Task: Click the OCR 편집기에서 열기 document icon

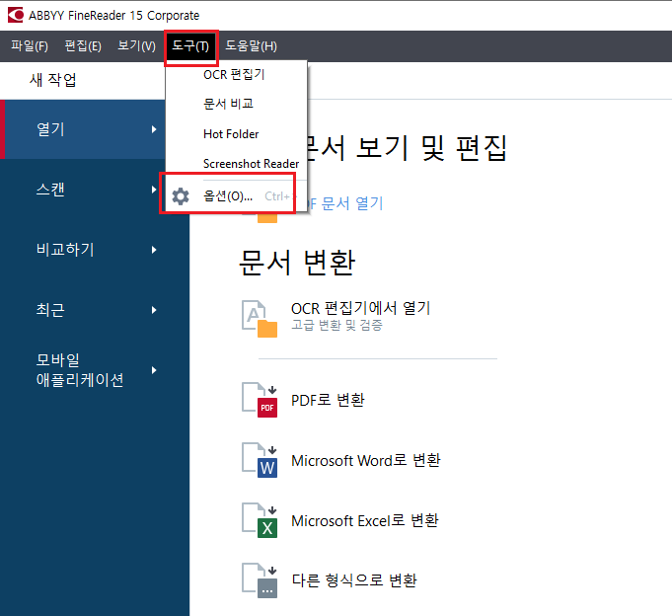Action: (260, 319)
